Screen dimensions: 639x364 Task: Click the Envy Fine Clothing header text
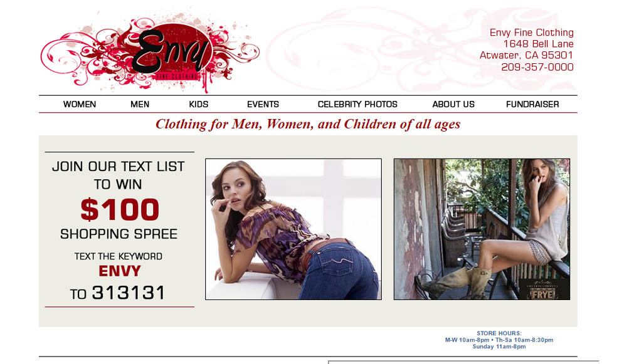[x=531, y=33]
